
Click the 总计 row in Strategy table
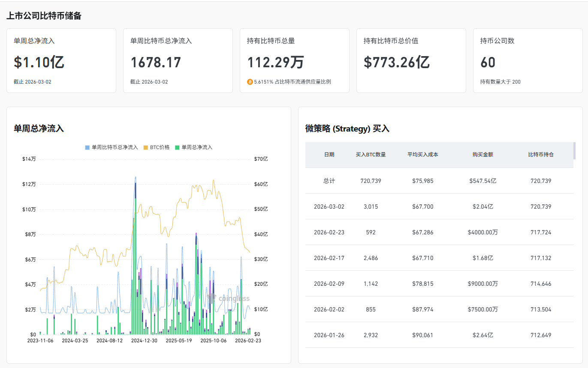pyautogui.click(x=329, y=181)
